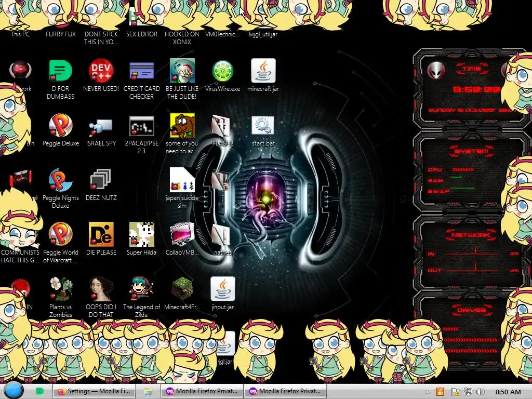The width and height of the screenshot is (532, 399).
Task: Click the CPU usage bar in the widget
Action: 463,170
